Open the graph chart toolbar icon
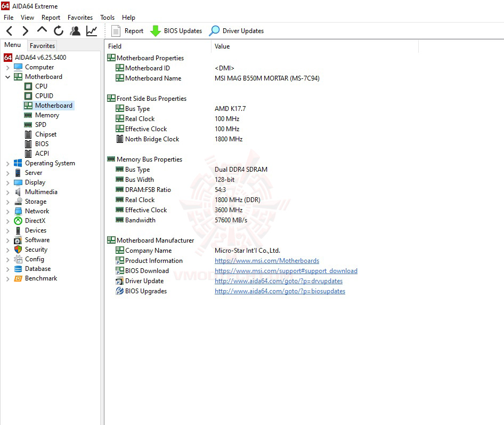The image size is (504, 425). click(x=92, y=31)
